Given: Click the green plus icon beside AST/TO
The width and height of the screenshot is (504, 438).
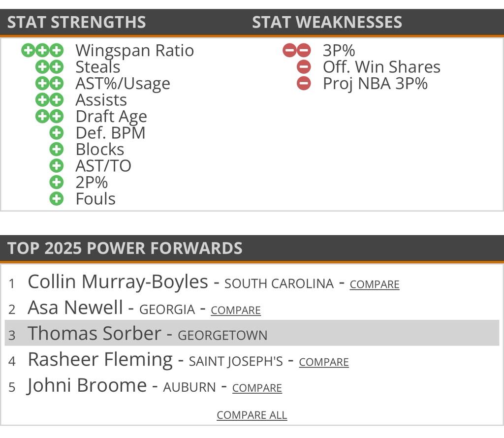Looking at the screenshot, I should tap(57, 166).
